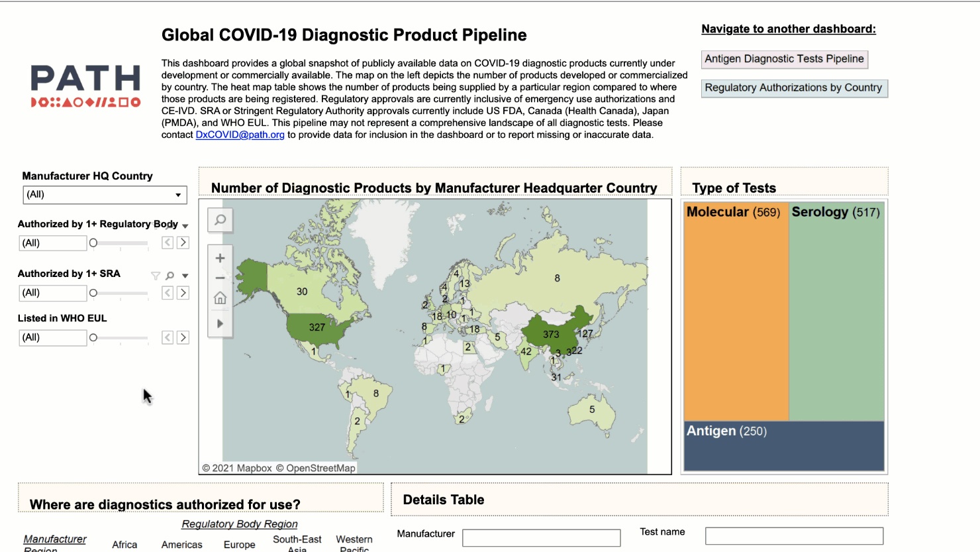Click next arrow for Listed in WHO EUL
The width and height of the screenshot is (980, 552).
183,338
